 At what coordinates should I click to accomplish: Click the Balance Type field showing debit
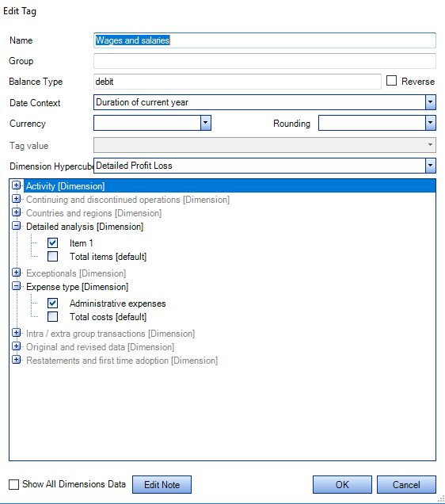point(238,82)
